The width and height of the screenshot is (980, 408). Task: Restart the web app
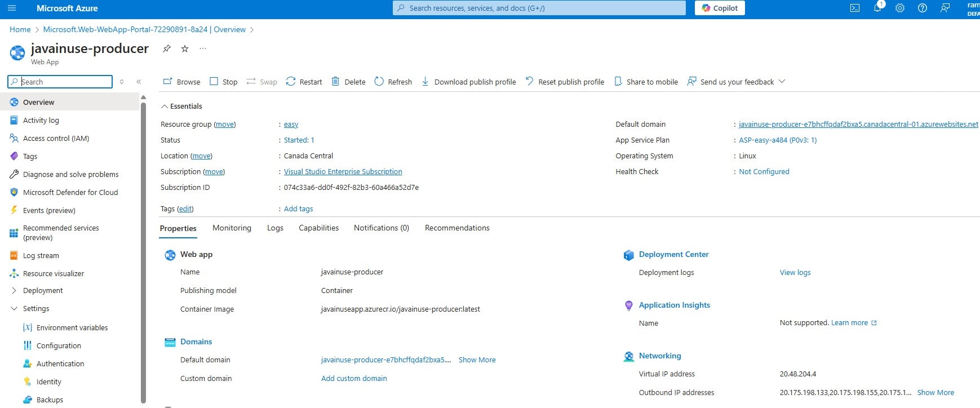point(304,82)
